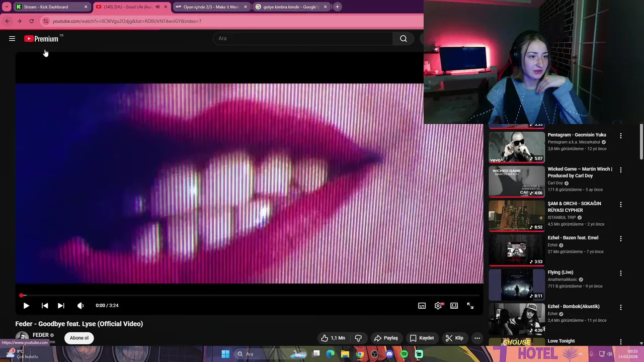
Task: Subscribe with the 'Abone ol' button
Action: (79, 338)
